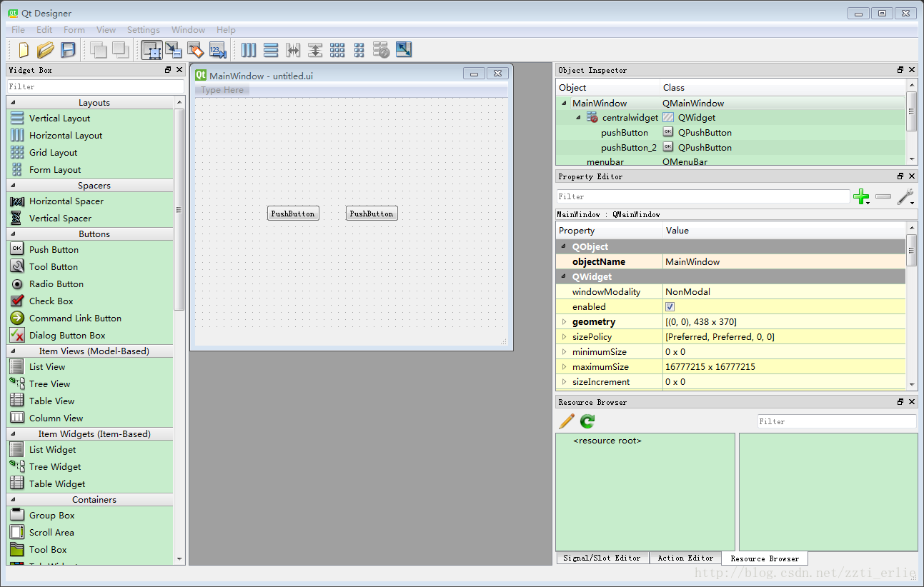This screenshot has height=587, width=924.
Task: Float the Widget Box dock panel
Action: coord(168,70)
